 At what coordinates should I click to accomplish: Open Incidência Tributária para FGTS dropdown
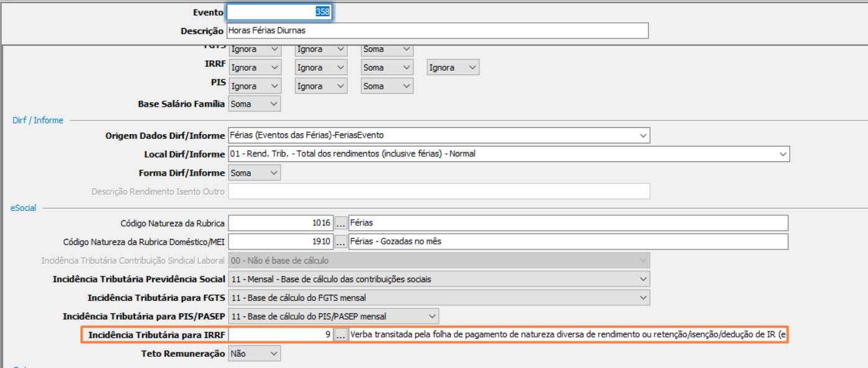(x=438, y=298)
